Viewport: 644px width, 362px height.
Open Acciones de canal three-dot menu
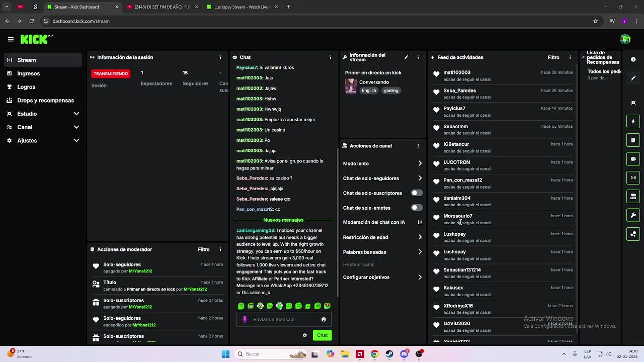pos(418,146)
